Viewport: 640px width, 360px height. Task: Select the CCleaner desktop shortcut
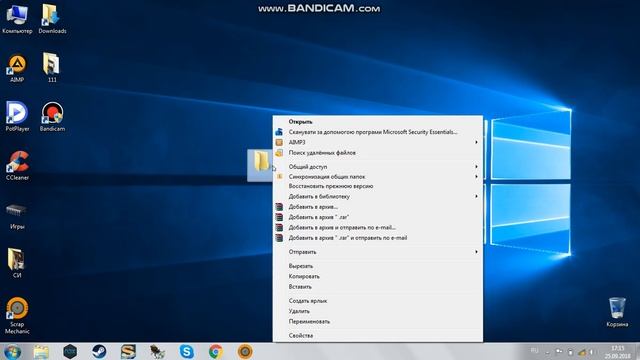click(x=17, y=165)
